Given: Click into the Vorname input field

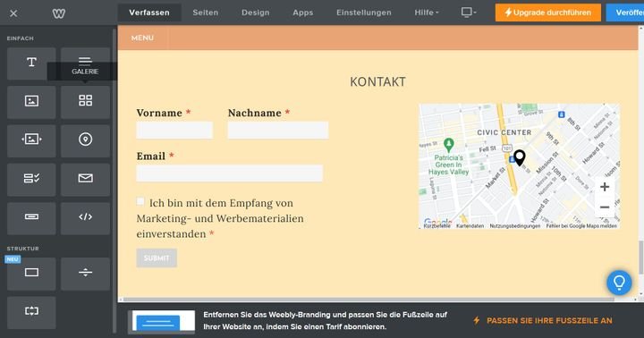Looking at the screenshot, I should pyautogui.click(x=174, y=131).
